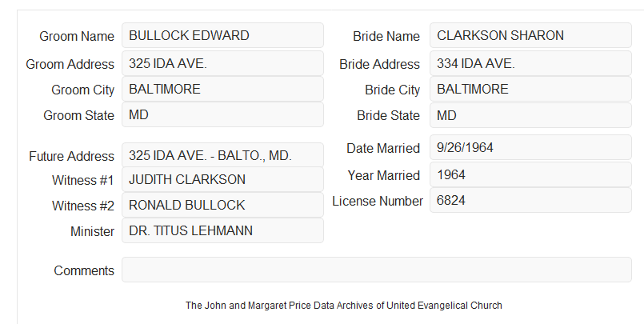The height and width of the screenshot is (324, 644).
Task: Select the Future Address input field
Action: [222, 155]
